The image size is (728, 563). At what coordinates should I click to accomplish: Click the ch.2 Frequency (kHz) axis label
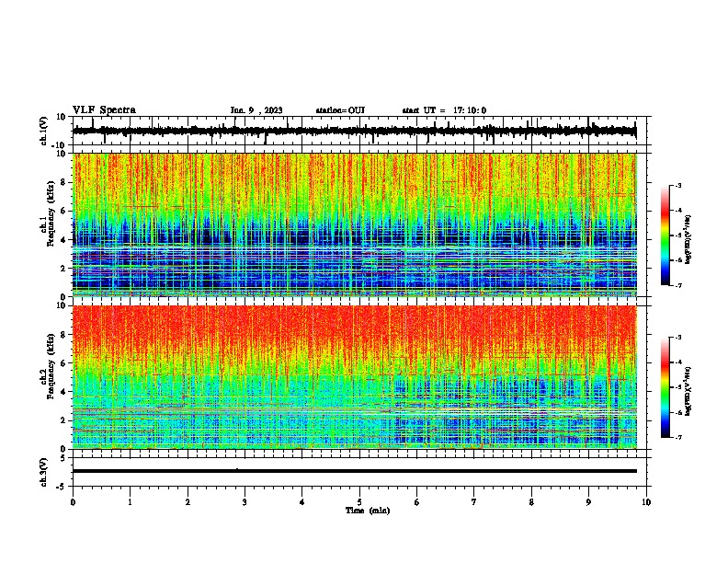pyautogui.click(x=48, y=366)
